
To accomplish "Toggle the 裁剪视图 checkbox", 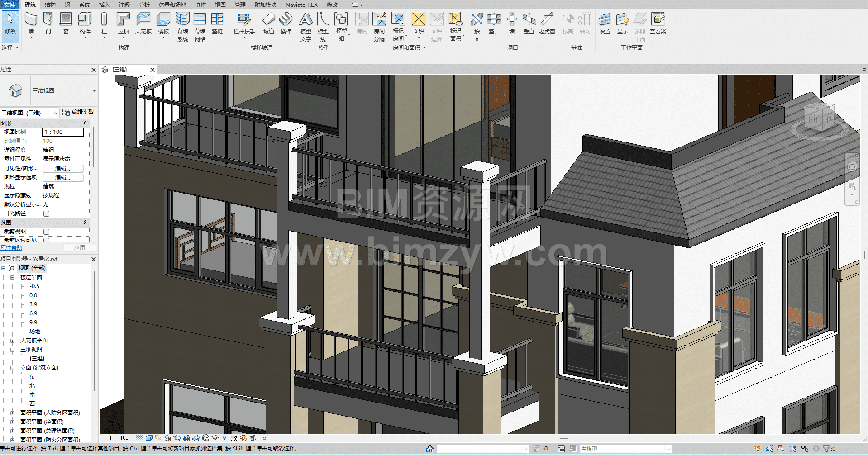I will coord(46,232).
